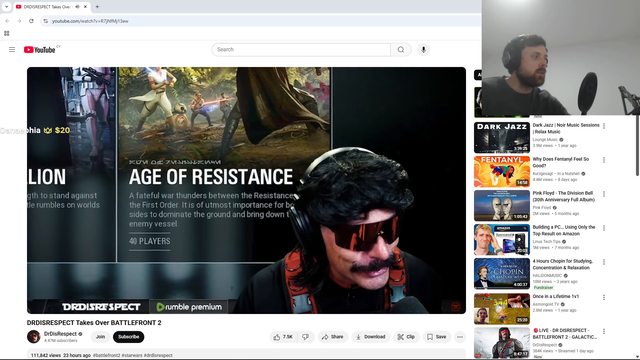
Task: Open a new browser tab
Action: click(97, 7)
